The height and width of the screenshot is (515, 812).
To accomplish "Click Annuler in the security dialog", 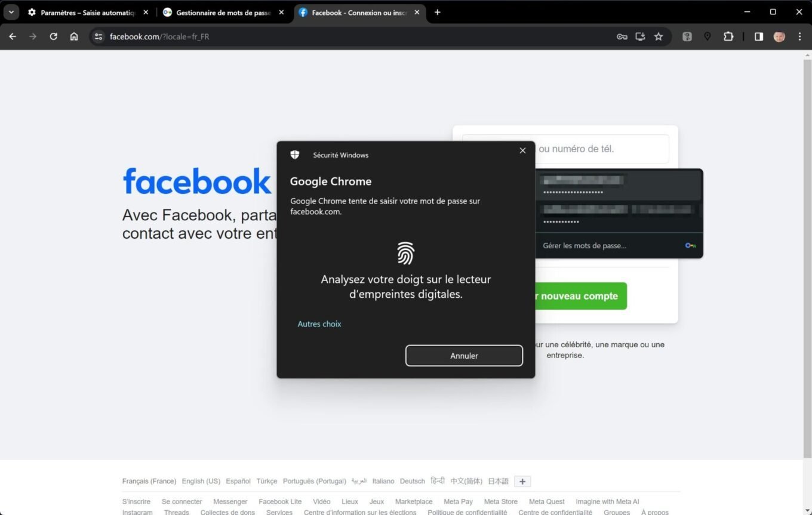I will (x=464, y=356).
